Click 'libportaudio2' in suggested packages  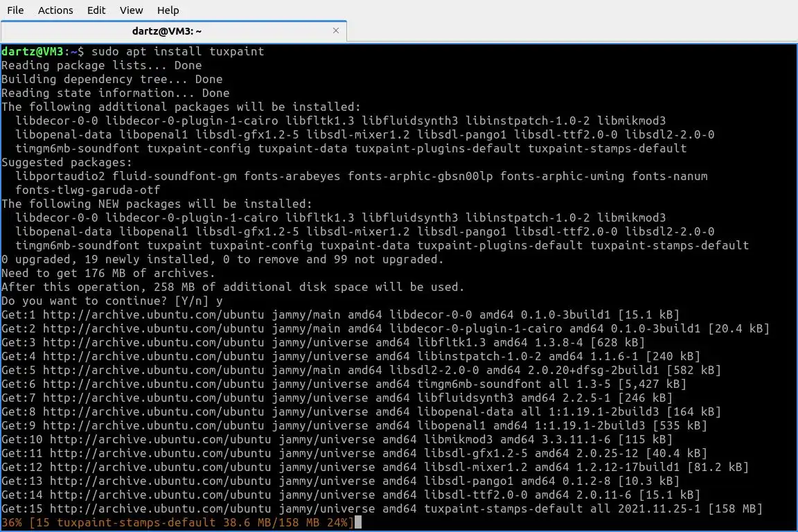60,176
